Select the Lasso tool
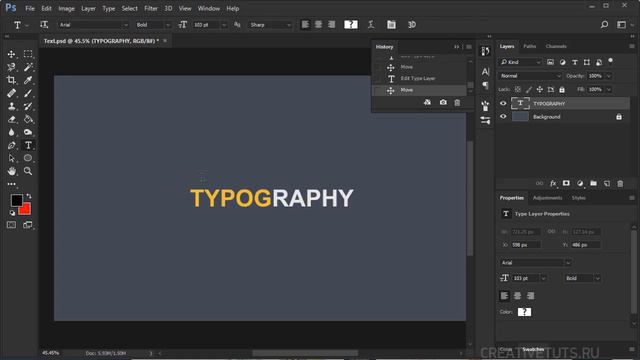 pos(11,67)
